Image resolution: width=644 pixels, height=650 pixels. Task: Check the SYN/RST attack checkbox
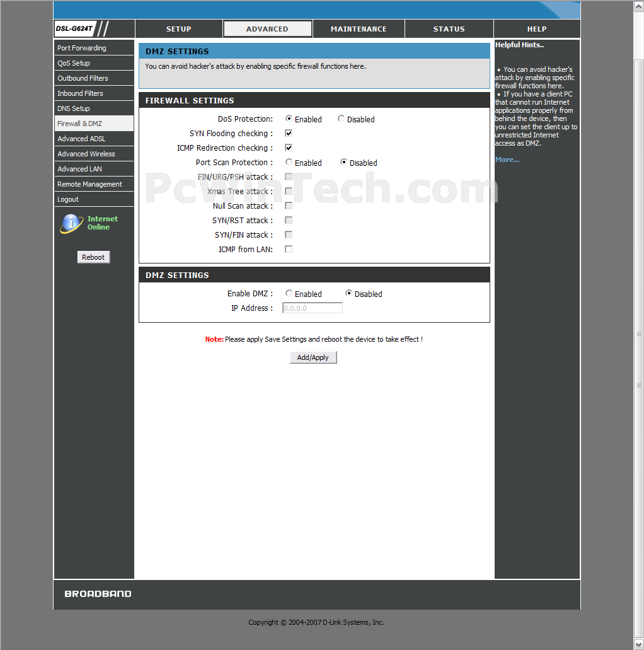tap(289, 220)
